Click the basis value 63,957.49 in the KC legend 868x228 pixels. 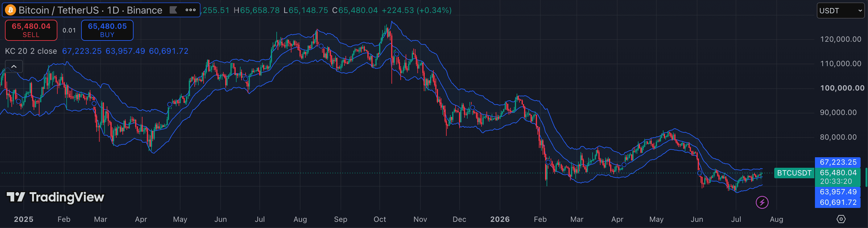pos(125,51)
